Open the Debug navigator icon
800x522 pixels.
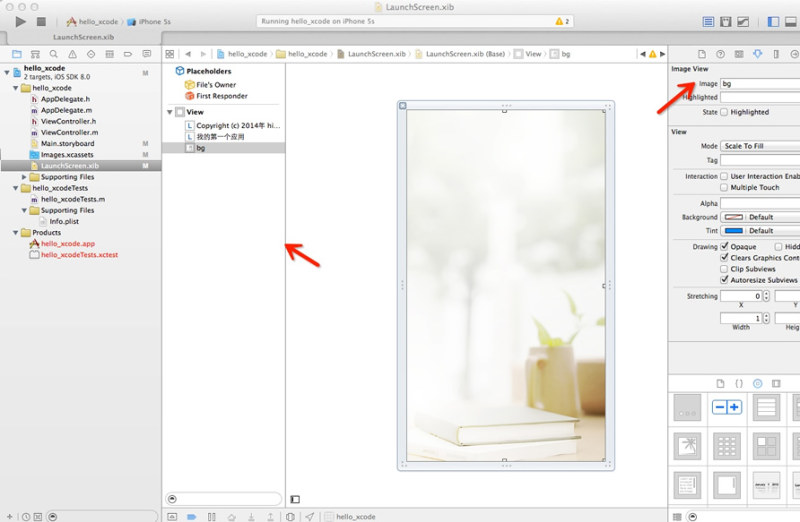coord(109,54)
